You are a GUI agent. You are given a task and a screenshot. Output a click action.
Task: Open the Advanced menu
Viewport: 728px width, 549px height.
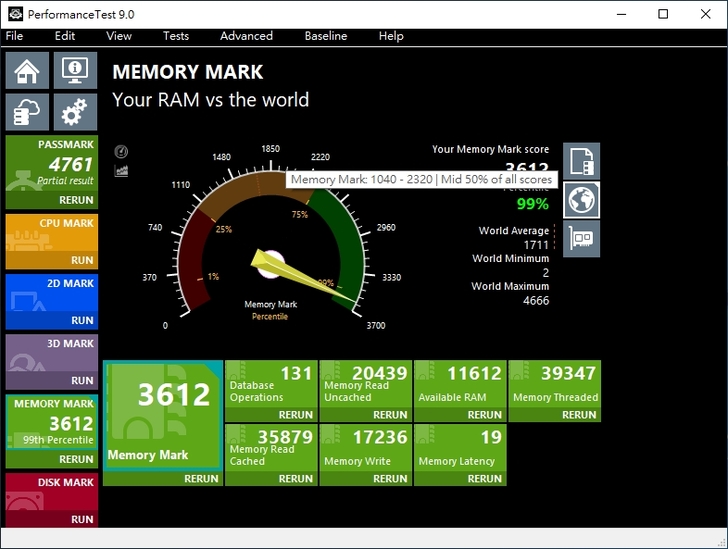click(246, 36)
